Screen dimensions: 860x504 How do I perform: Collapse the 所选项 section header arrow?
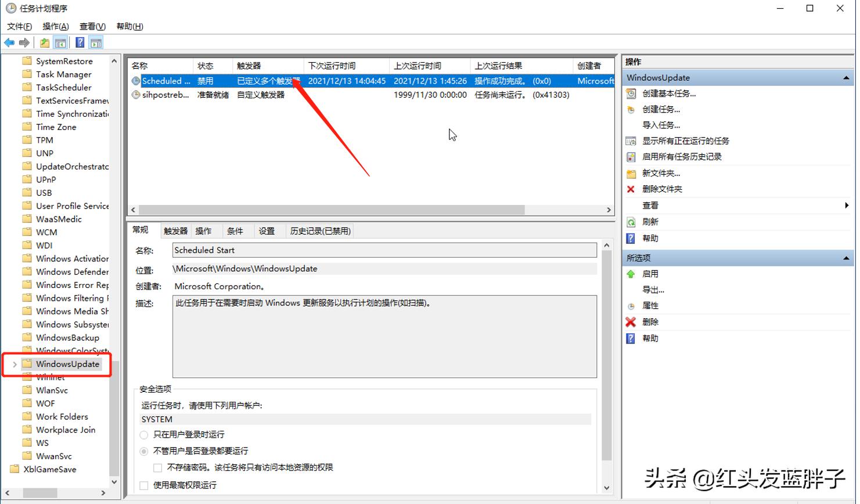(846, 257)
